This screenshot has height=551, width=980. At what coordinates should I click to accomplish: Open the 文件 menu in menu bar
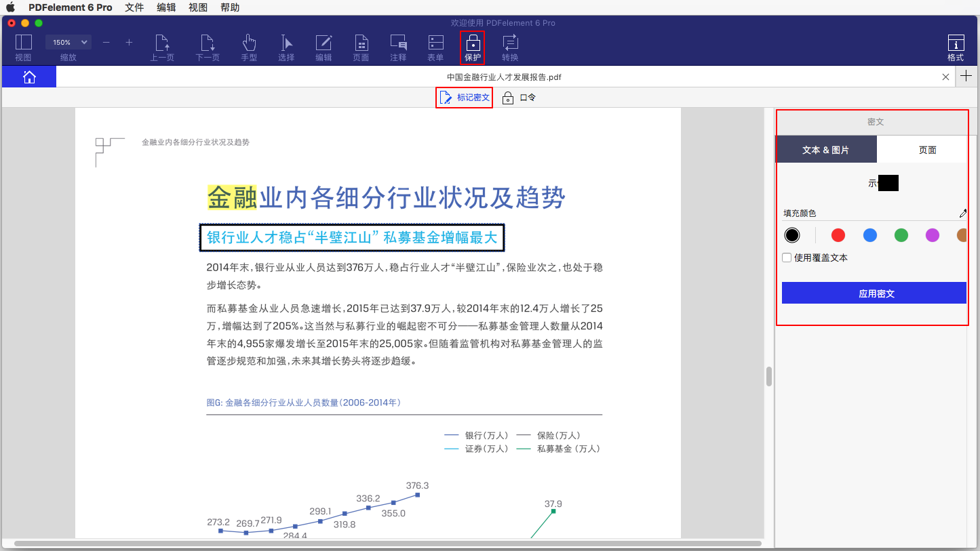pyautogui.click(x=134, y=7)
